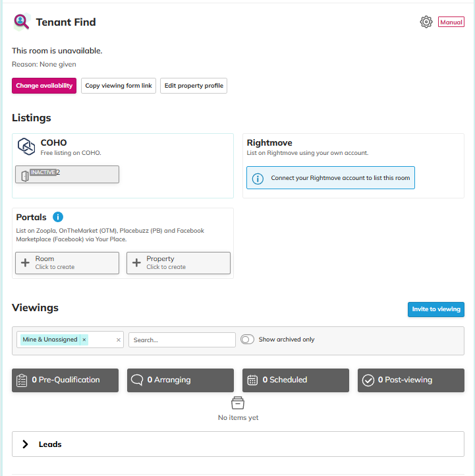Select the Scheduled viewings tab
The height and width of the screenshot is (476, 475).
296,380
